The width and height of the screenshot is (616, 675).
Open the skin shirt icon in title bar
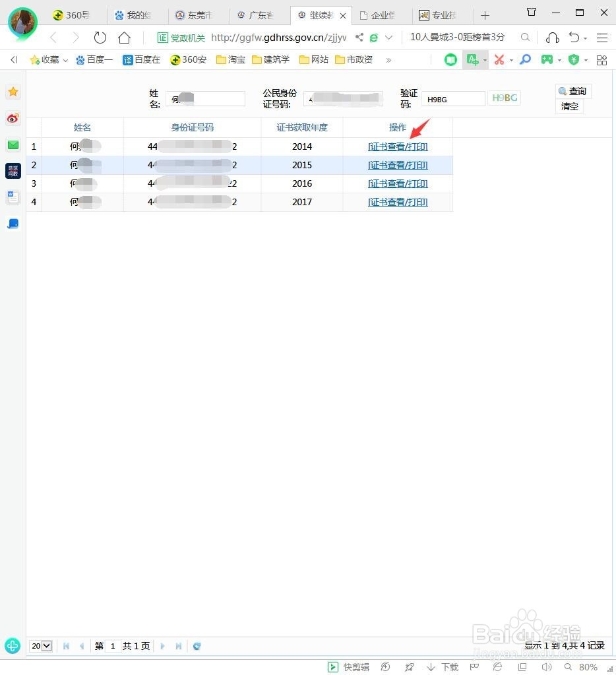click(x=532, y=12)
